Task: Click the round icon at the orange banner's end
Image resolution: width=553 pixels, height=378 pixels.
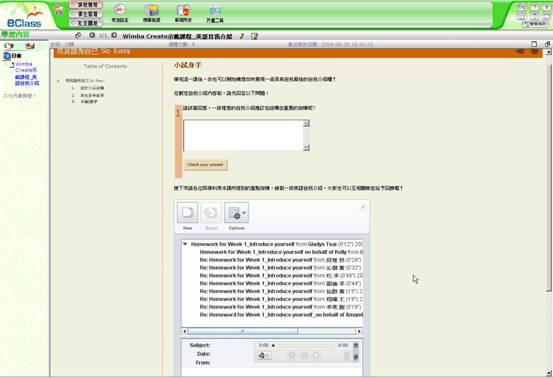Action: [x=535, y=51]
